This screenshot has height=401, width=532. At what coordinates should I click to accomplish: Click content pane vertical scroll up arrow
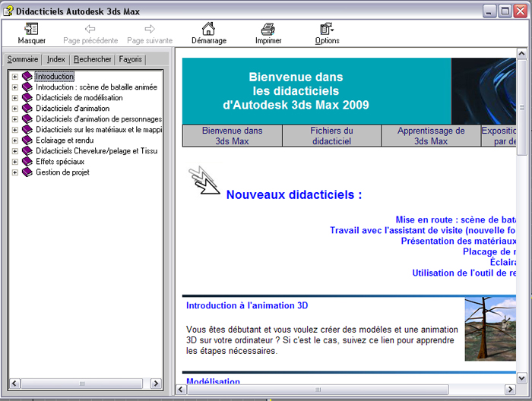pyautogui.click(x=521, y=54)
